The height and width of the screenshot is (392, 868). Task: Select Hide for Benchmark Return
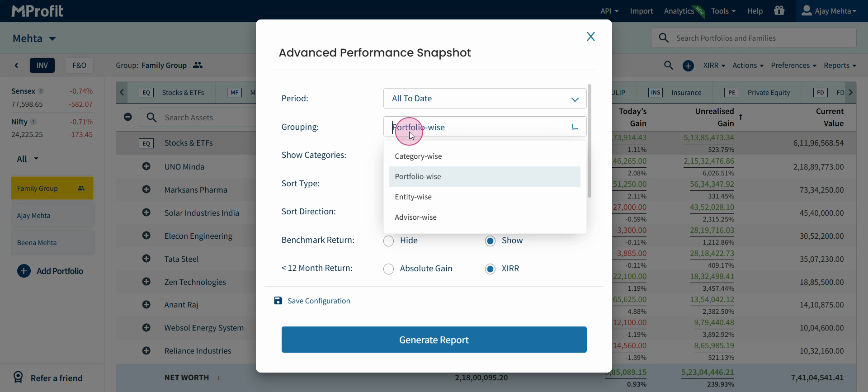tap(388, 241)
